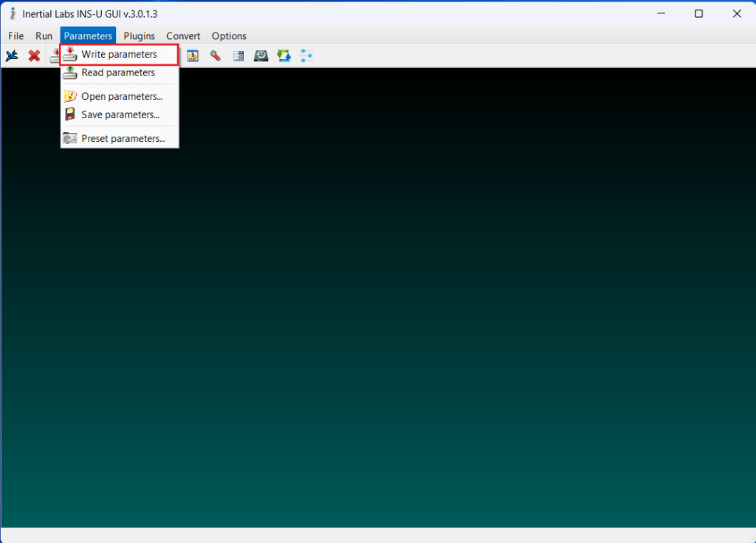This screenshot has width=756, height=543.
Task: Click the wrench settings icon
Action: coord(215,55)
